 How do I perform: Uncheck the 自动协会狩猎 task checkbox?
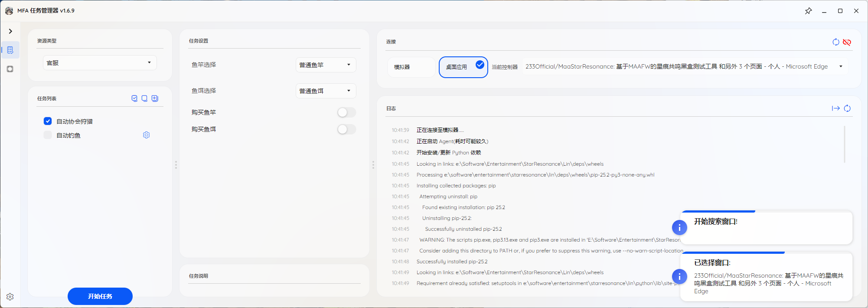tap(48, 121)
